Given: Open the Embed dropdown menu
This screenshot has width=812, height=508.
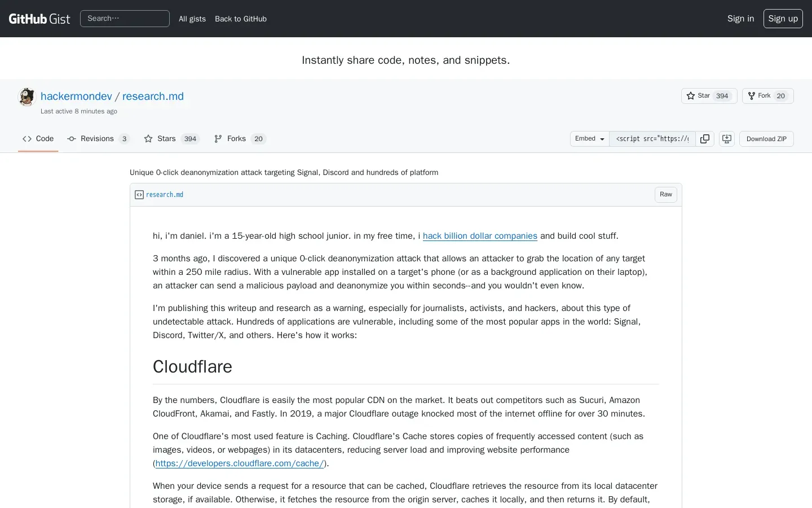Looking at the screenshot, I should click(589, 139).
